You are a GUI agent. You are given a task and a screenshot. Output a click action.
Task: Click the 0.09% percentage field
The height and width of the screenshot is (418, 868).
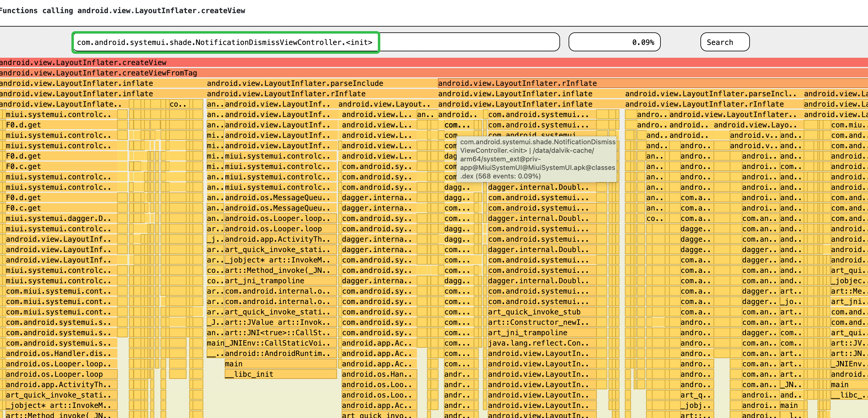(x=614, y=42)
